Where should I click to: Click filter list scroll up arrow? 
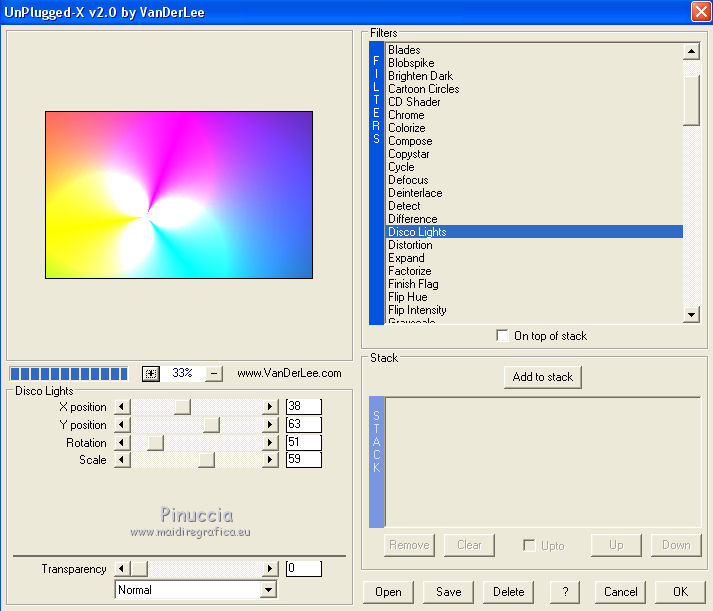[691, 51]
